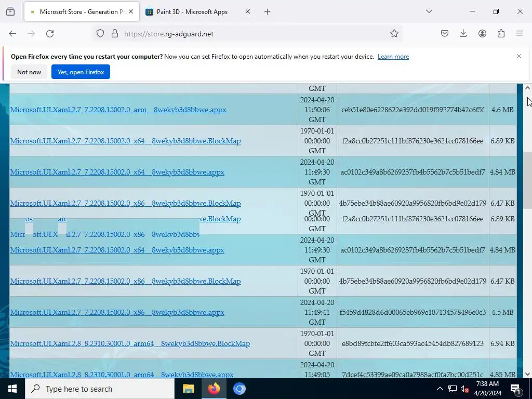Open Windows Start menu
The height and width of the screenshot is (399, 532).
(12, 389)
